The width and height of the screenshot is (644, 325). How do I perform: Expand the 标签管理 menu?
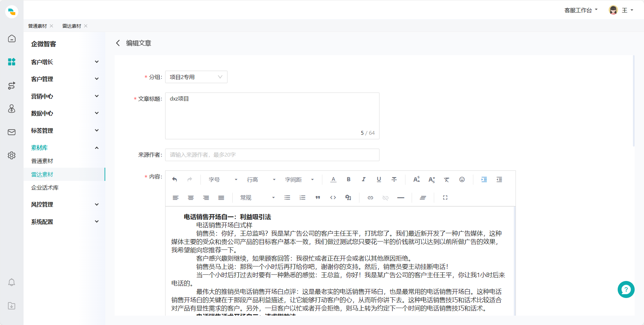65,131
